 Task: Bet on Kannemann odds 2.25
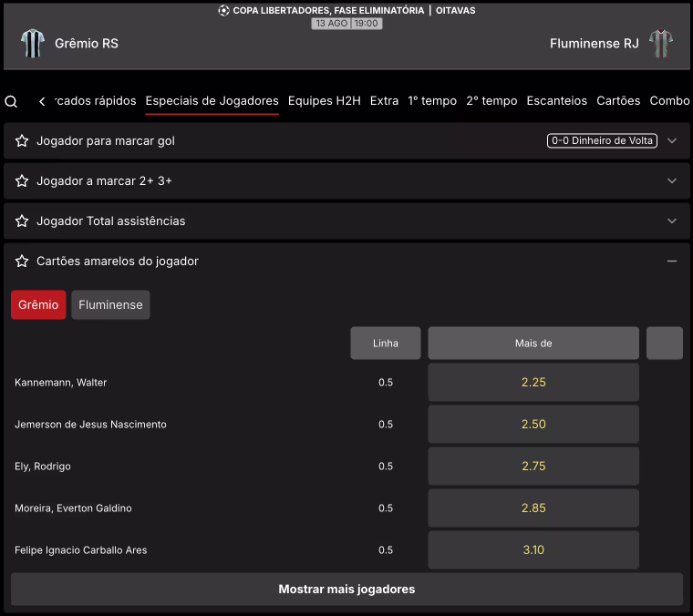[533, 383]
